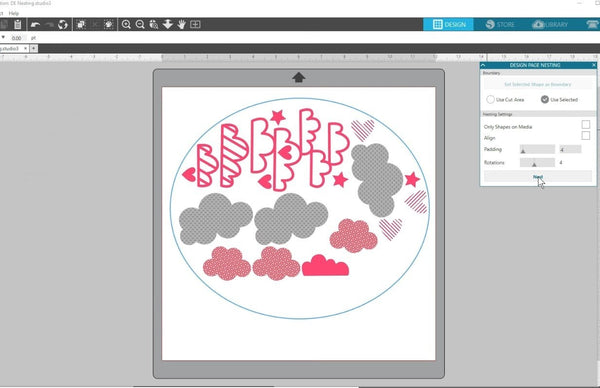Viewport: 600px width, 388px height.
Task: Click the Zoom Out magnifier icon
Action: point(140,24)
